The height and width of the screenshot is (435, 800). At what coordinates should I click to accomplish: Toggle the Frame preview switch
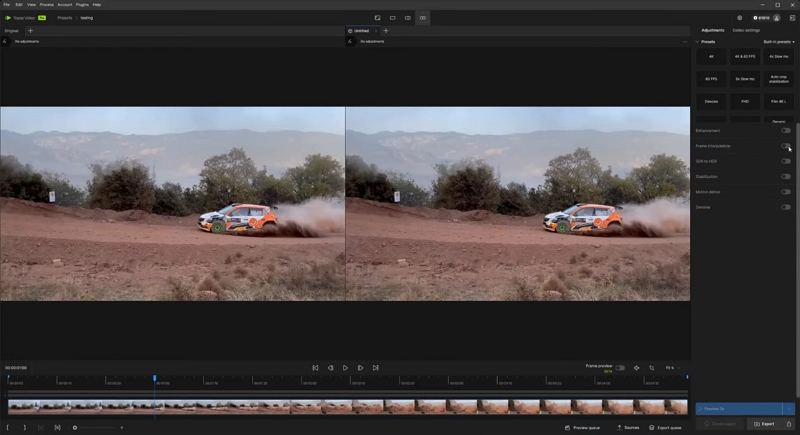620,368
